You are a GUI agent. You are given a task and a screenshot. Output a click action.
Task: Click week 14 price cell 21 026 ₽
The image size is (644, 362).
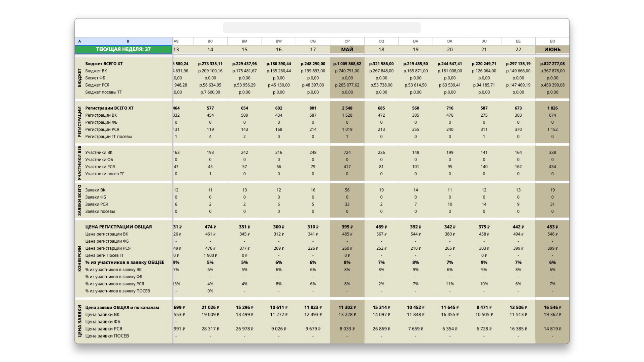210,307
